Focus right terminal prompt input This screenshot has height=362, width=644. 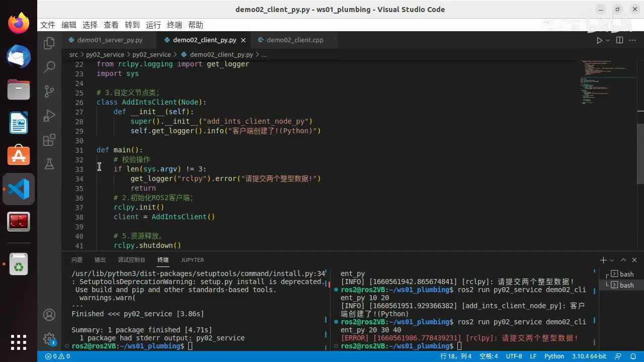point(459,346)
